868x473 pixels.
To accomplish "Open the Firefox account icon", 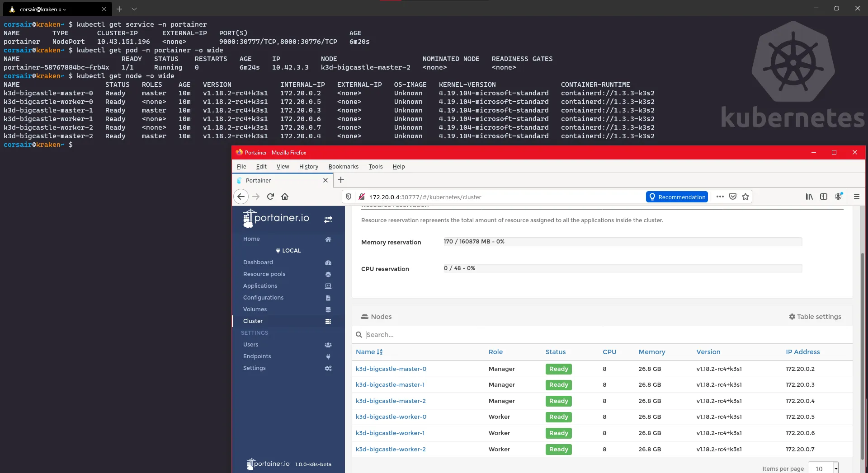I will [839, 197].
